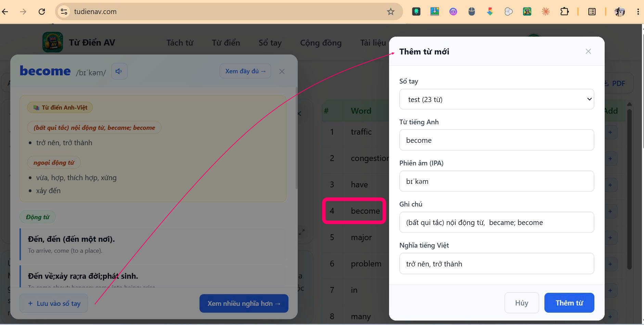Open the orange starburst extension icon

(x=545, y=12)
